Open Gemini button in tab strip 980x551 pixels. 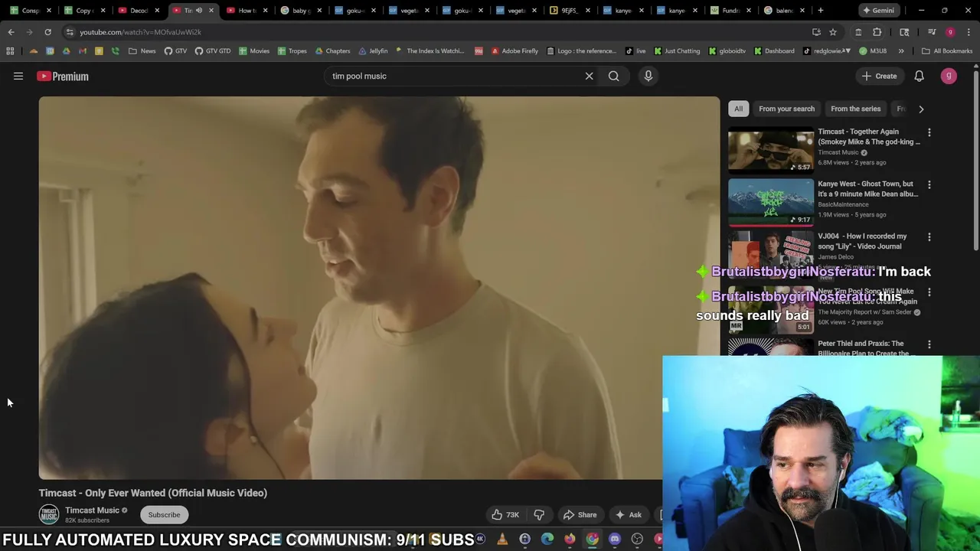tap(877, 11)
